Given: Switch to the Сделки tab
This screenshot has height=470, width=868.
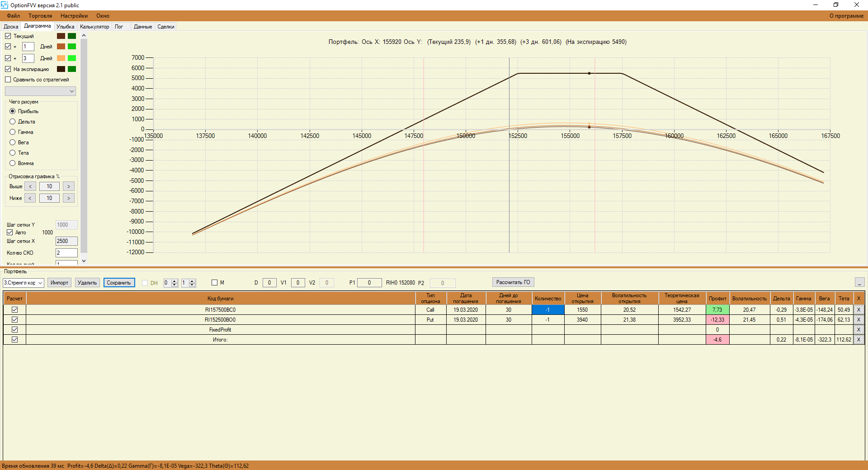Looking at the screenshot, I should point(166,27).
